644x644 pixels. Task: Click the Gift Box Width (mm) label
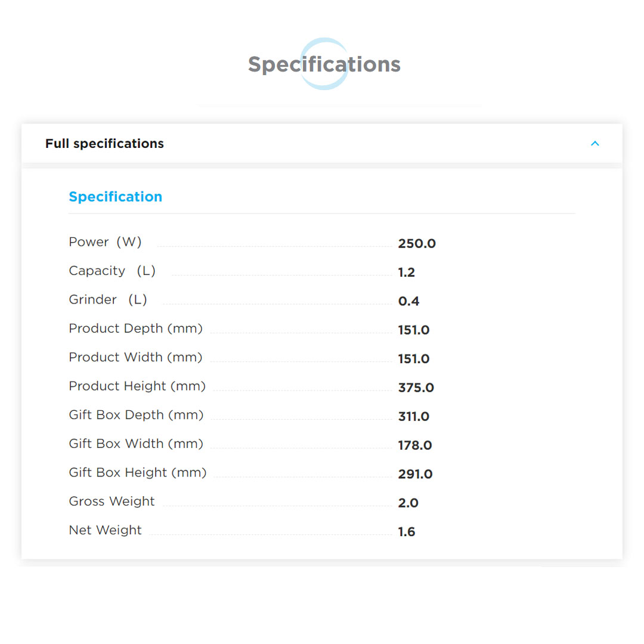(136, 444)
